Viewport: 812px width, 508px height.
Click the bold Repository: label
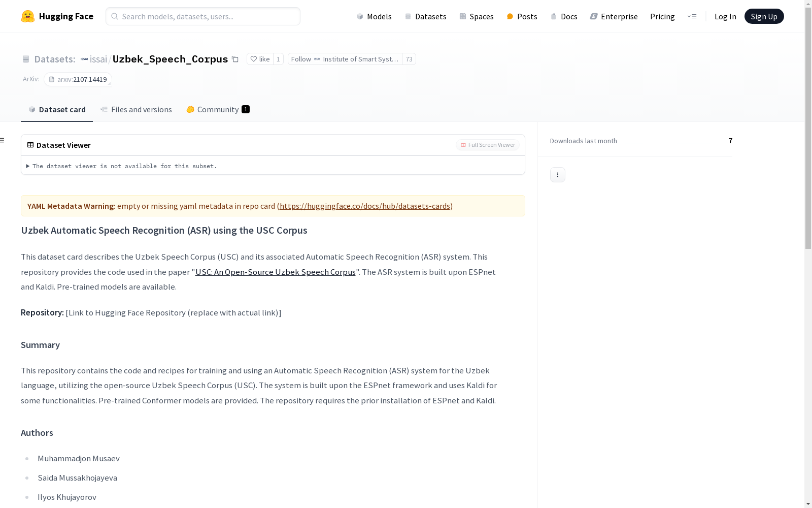[x=42, y=312]
